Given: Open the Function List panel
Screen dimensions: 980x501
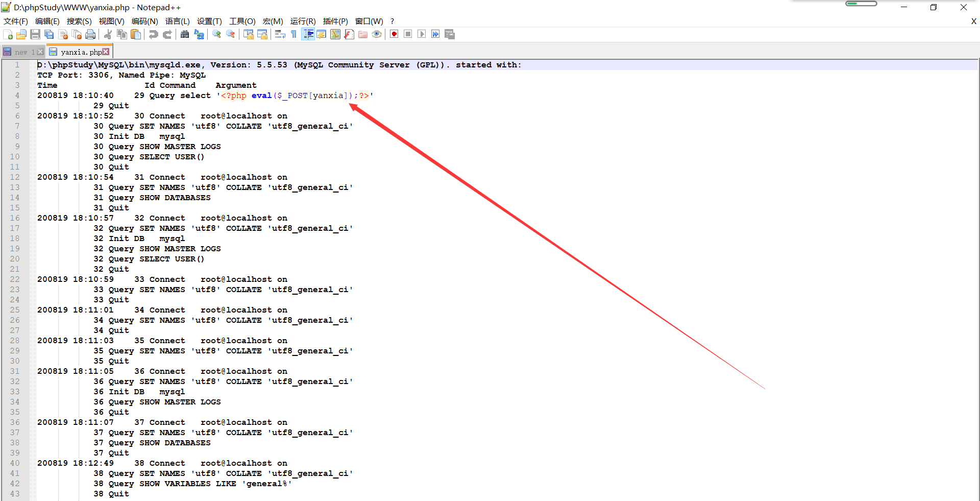Looking at the screenshot, I should pyautogui.click(x=349, y=34).
